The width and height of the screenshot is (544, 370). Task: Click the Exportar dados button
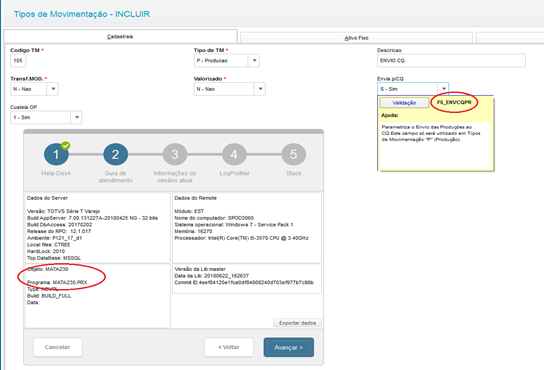[297, 323]
